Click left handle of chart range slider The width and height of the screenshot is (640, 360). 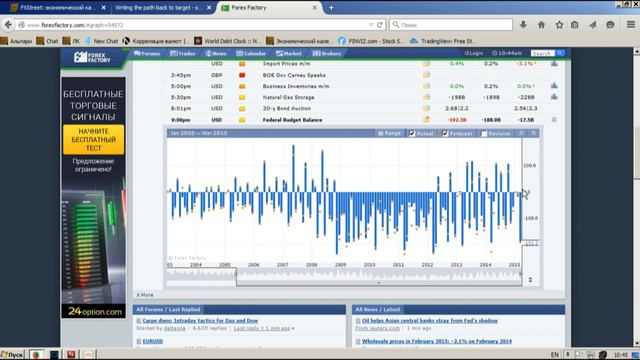(236, 273)
